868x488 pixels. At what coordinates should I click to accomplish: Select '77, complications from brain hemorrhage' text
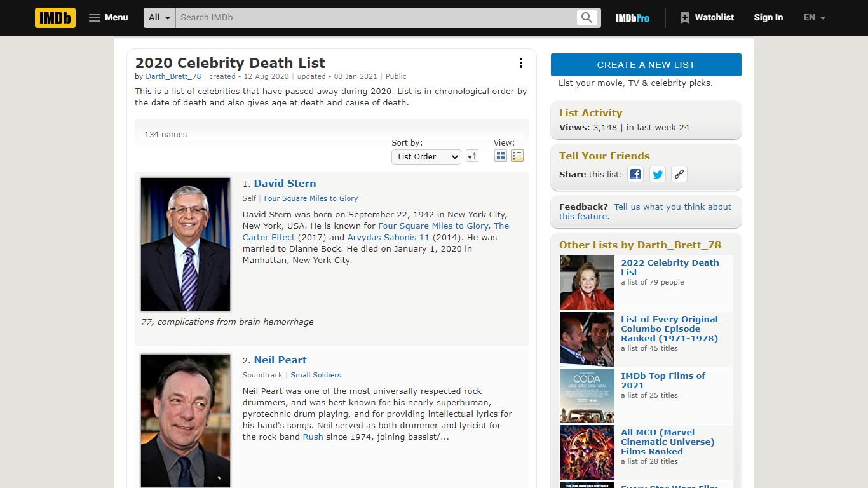(x=227, y=322)
